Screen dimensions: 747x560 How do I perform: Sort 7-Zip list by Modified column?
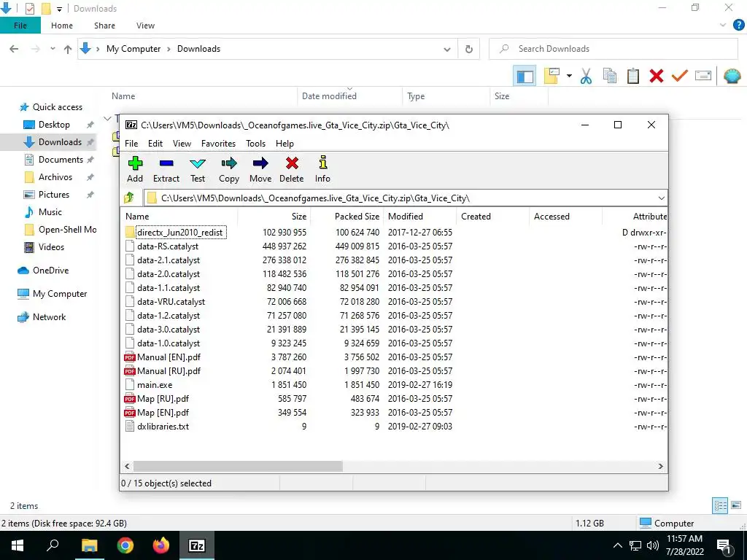click(419, 216)
